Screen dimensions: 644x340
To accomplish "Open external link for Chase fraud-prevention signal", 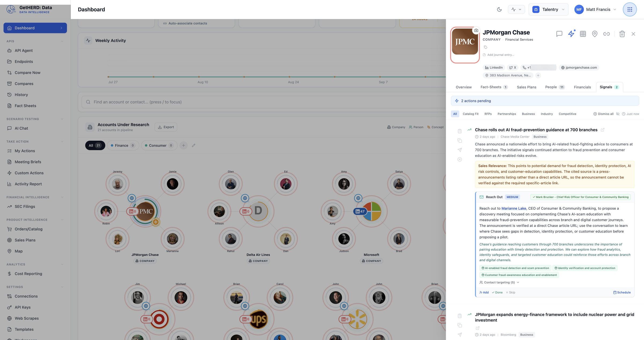I will tap(602, 130).
